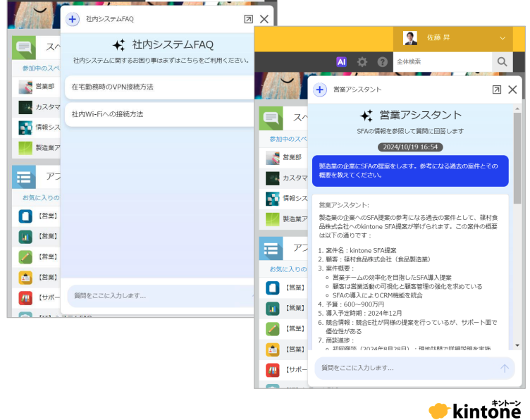This screenshot has height=420, width=530.
Task: Click question input in 営業アシスタント panel
Action: 414,369
